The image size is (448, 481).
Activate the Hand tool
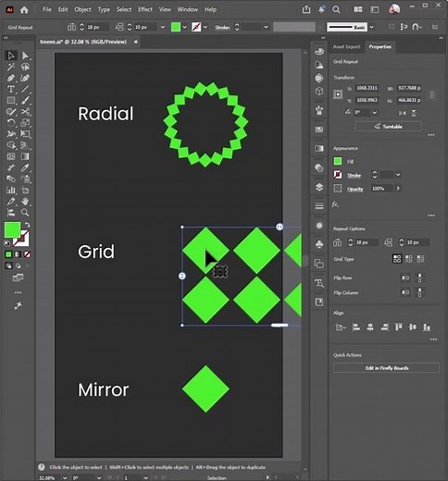25,202
